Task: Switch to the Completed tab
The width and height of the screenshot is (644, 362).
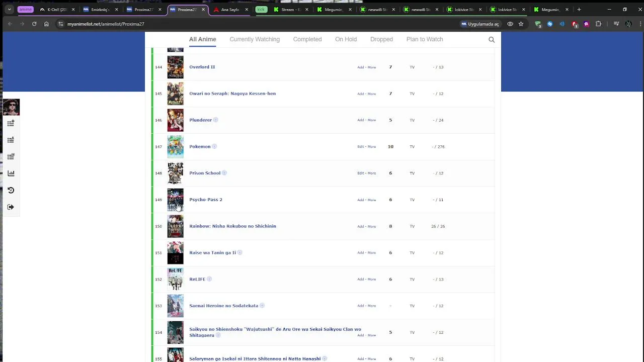Action: (307, 39)
